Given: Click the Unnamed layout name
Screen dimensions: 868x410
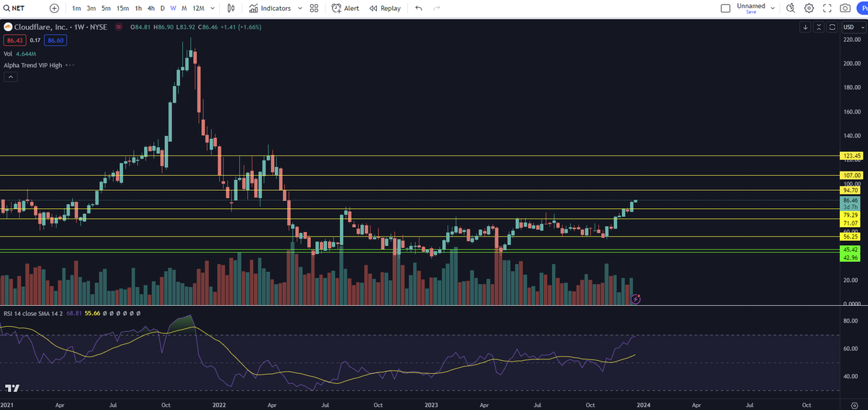Looking at the screenshot, I should (751, 6).
